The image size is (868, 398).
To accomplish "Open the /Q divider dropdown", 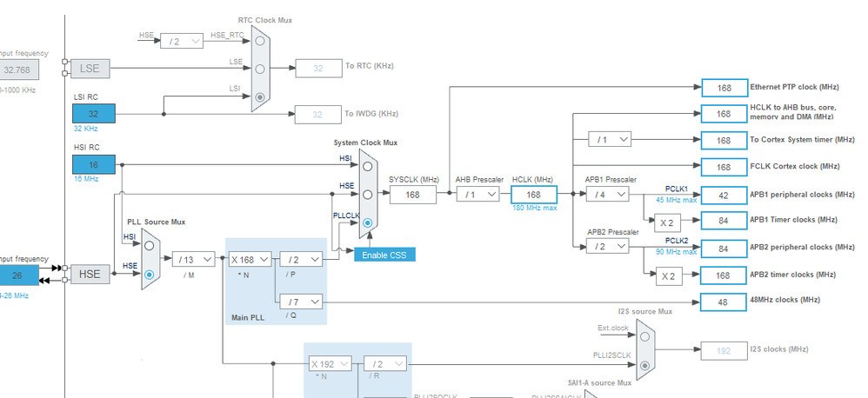I will point(301,302).
